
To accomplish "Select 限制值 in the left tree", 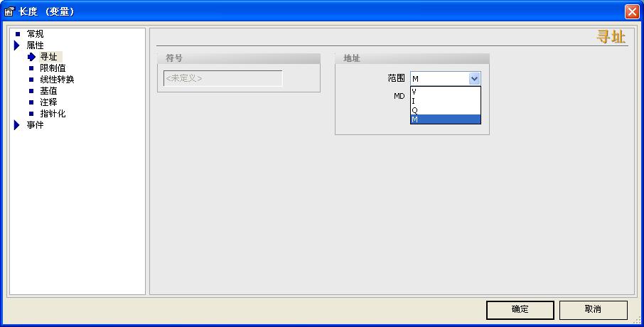I will coord(53,68).
